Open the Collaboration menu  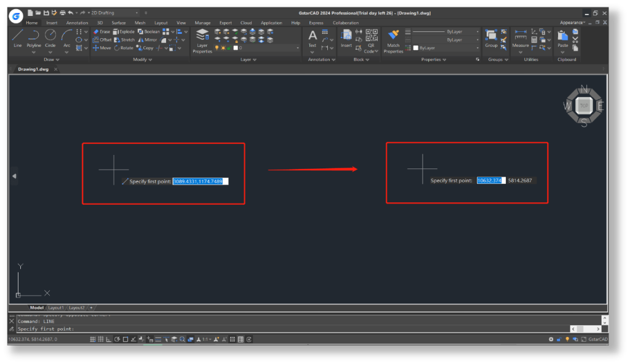click(346, 23)
